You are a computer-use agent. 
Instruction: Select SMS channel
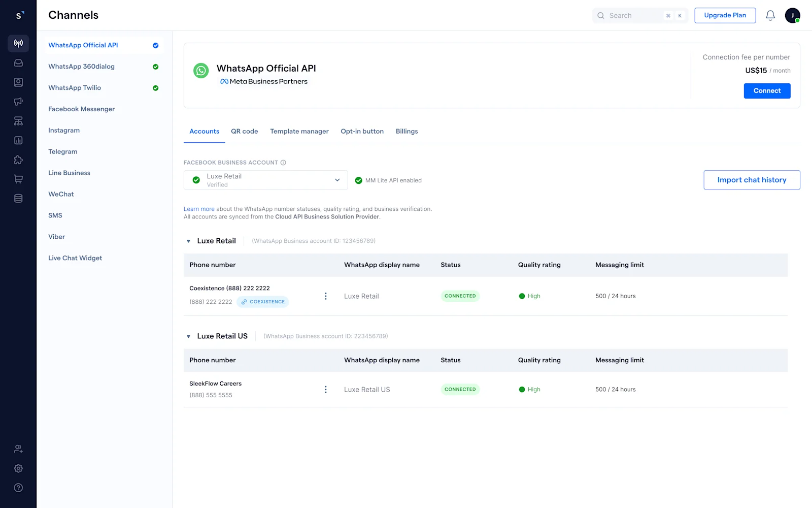(x=104, y=216)
